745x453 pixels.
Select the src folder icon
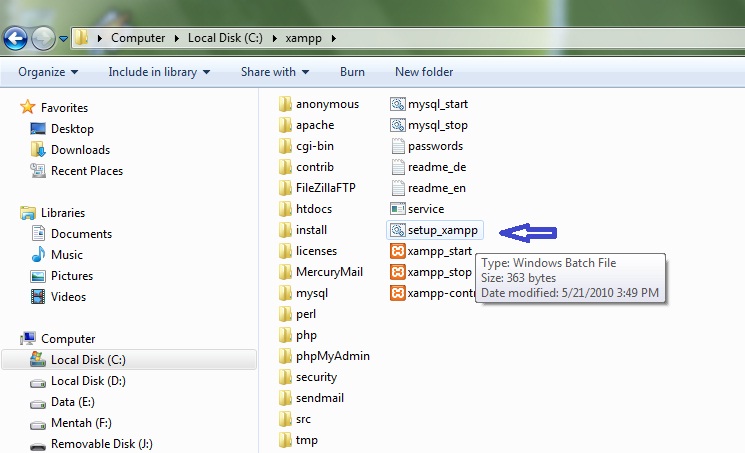coord(285,419)
